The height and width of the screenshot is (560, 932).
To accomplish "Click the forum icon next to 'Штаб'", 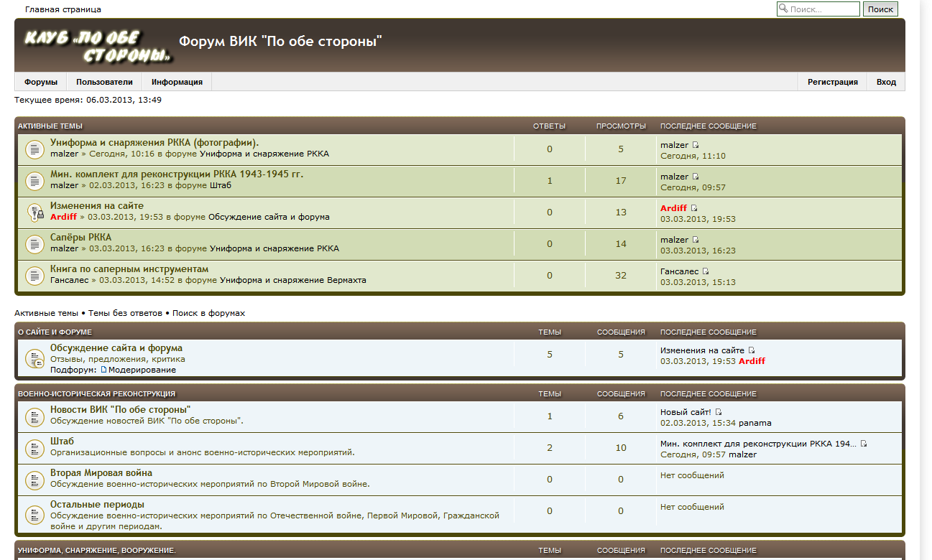I will click(34, 448).
